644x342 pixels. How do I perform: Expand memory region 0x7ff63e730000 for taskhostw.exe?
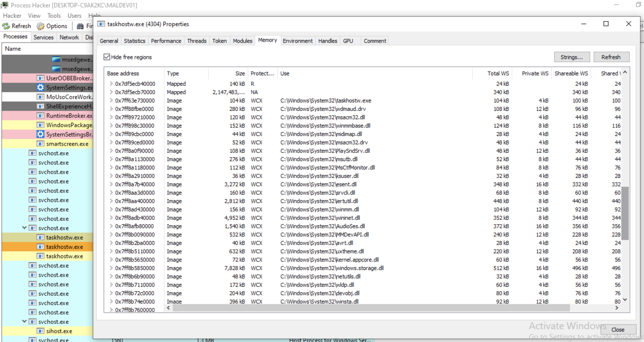pyautogui.click(x=111, y=100)
